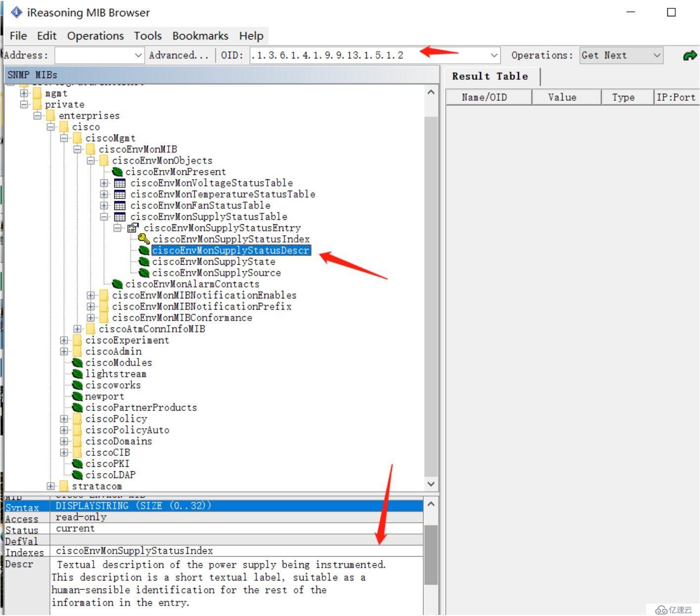Collapse the private tree node
This screenshot has height=616, width=700.
click(x=24, y=104)
